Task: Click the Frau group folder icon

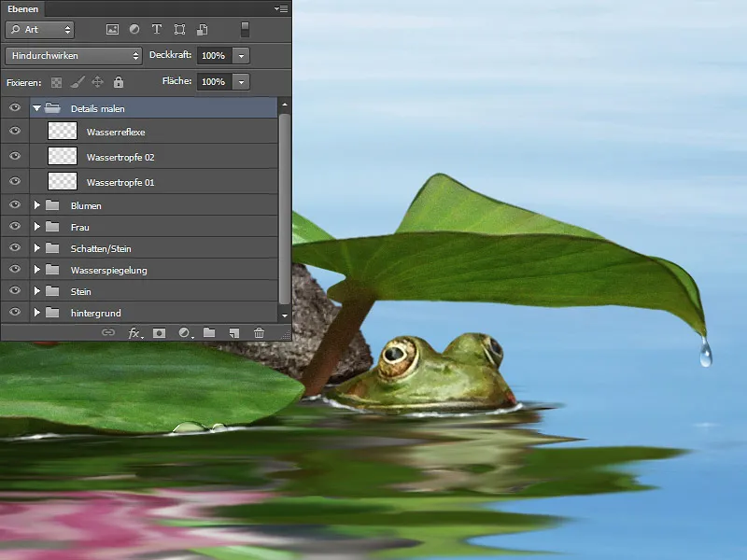Action: pyautogui.click(x=52, y=227)
